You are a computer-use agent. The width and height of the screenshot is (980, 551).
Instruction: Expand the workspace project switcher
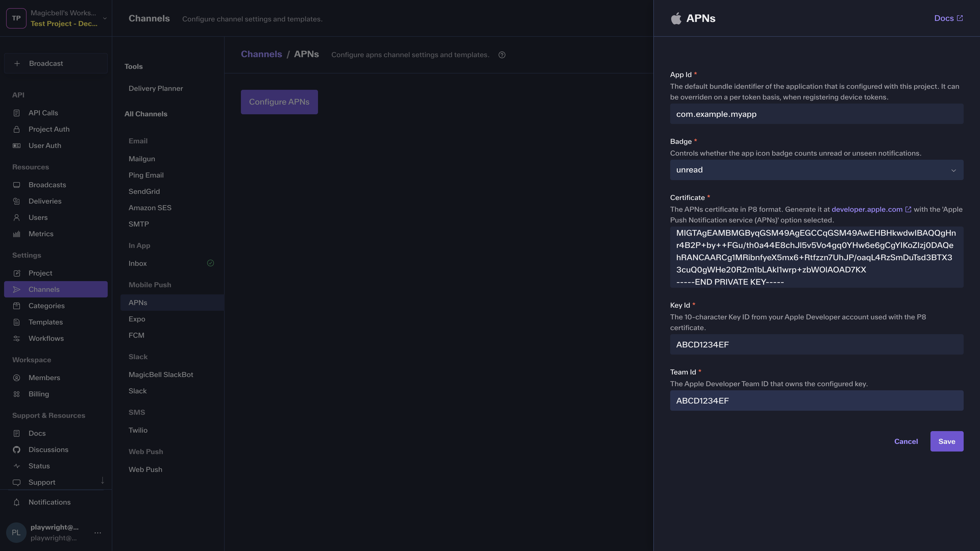click(x=105, y=18)
